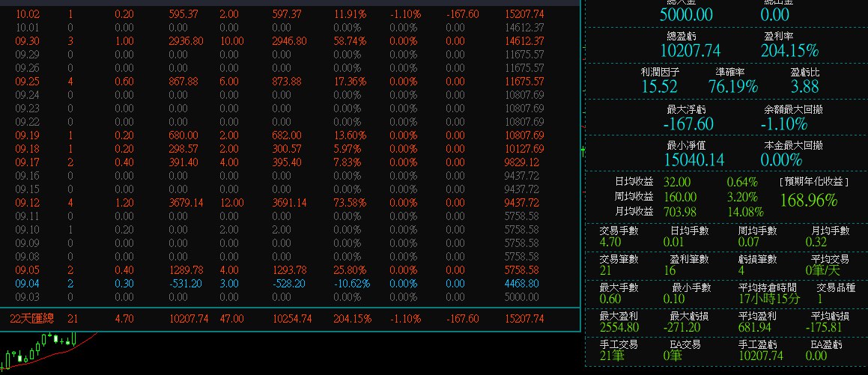
Task: Click the 10127.69 balance cell
Action: click(524, 149)
